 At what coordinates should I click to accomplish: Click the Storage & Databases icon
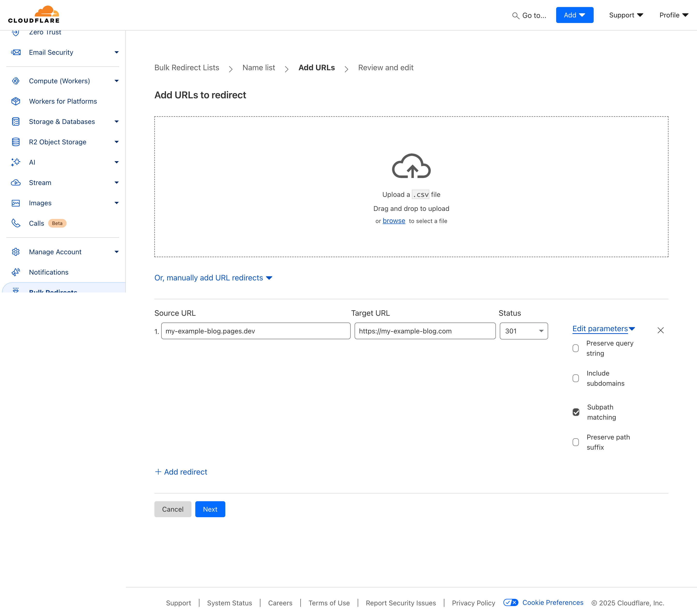tap(16, 121)
